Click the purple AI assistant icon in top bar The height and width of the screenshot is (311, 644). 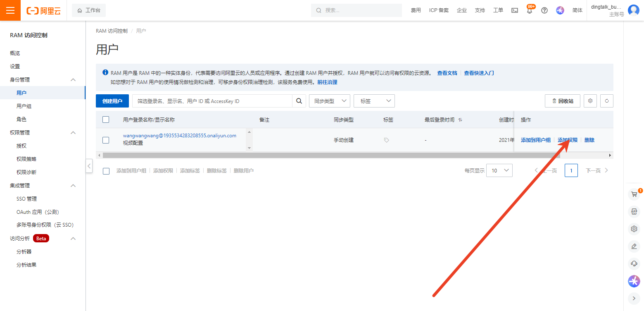(x=560, y=10)
